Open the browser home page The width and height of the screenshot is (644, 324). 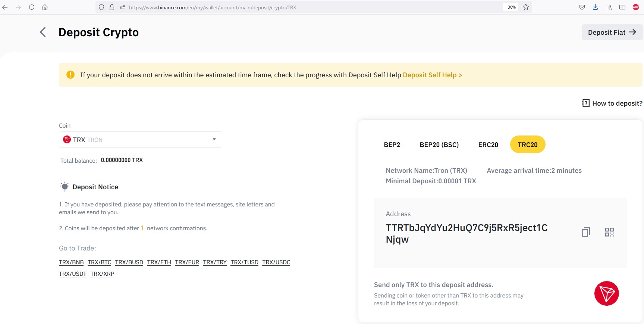click(x=45, y=7)
